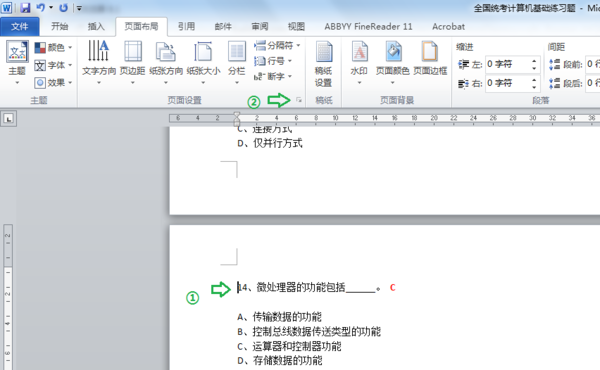Viewport: 600px width, 370px height.
Task: Click the line D、仅并行方式
Action: [270, 143]
